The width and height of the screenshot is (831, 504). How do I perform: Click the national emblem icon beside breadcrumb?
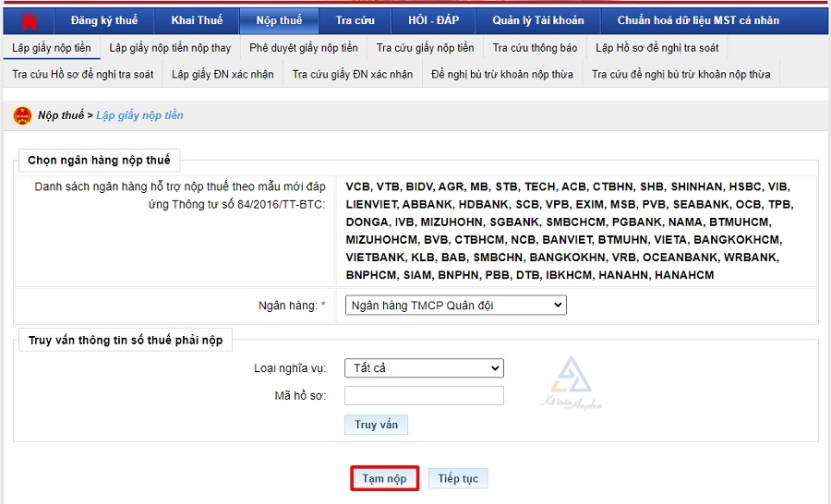click(x=22, y=115)
